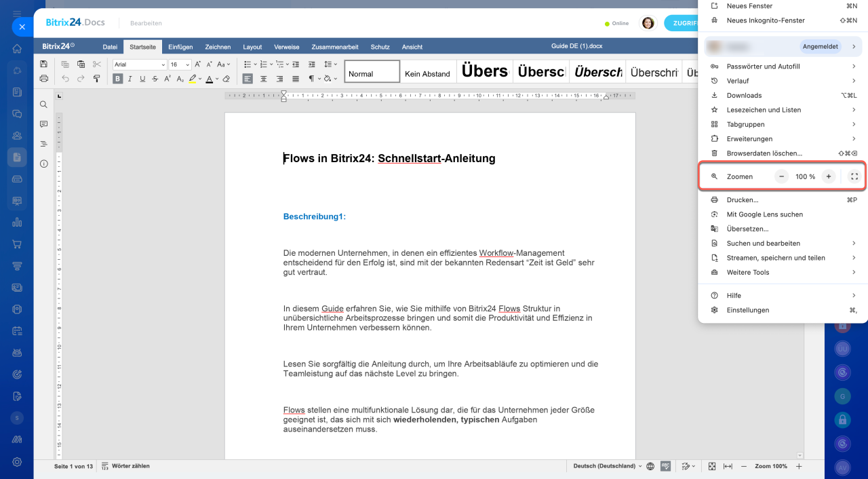
Task: Print the document from the editor toolbar
Action: tap(44, 79)
